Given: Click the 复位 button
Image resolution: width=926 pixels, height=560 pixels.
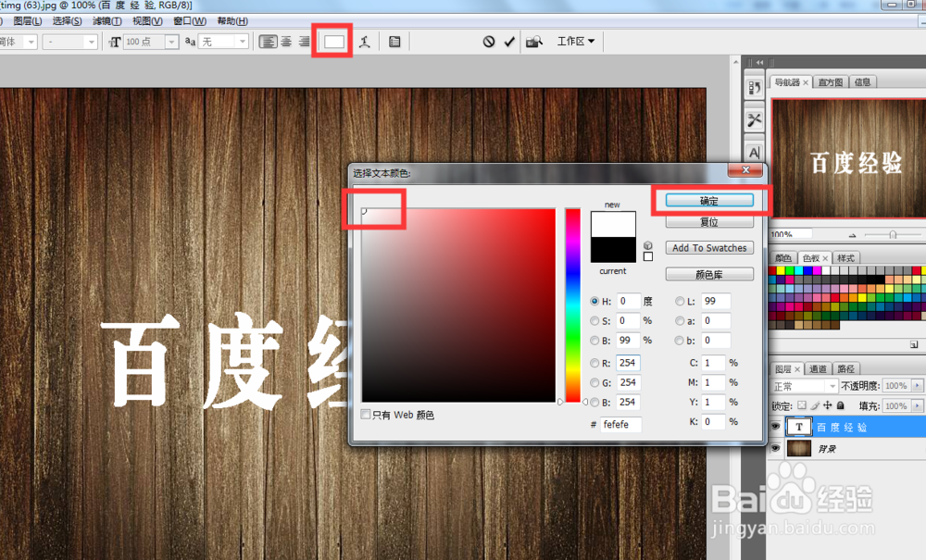Looking at the screenshot, I should click(x=709, y=222).
